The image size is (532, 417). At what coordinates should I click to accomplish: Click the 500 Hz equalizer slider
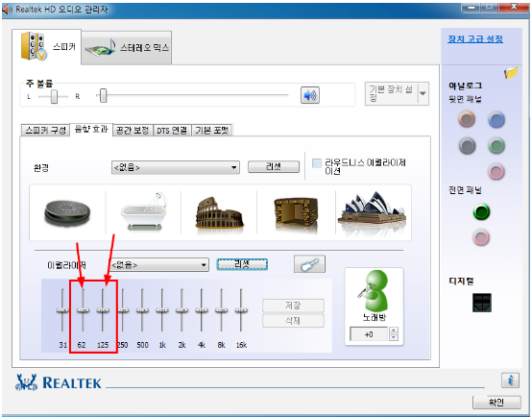pos(142,310)
